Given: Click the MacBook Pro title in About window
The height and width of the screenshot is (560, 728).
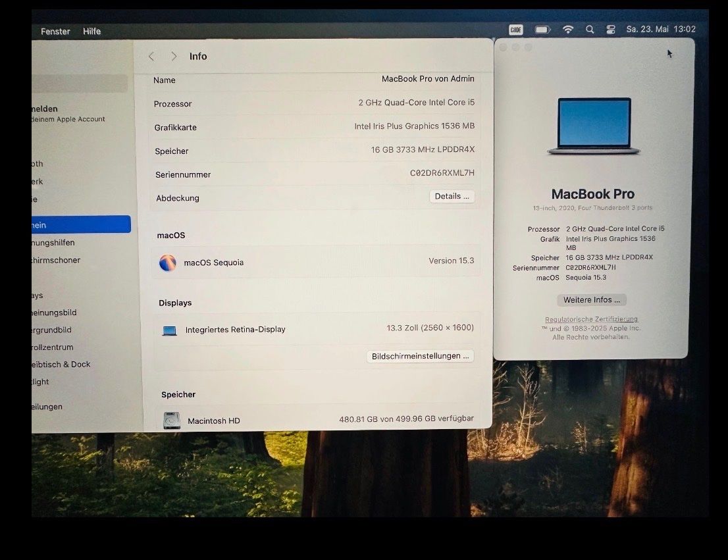Looking at the screenshot, I should [593, 193].
